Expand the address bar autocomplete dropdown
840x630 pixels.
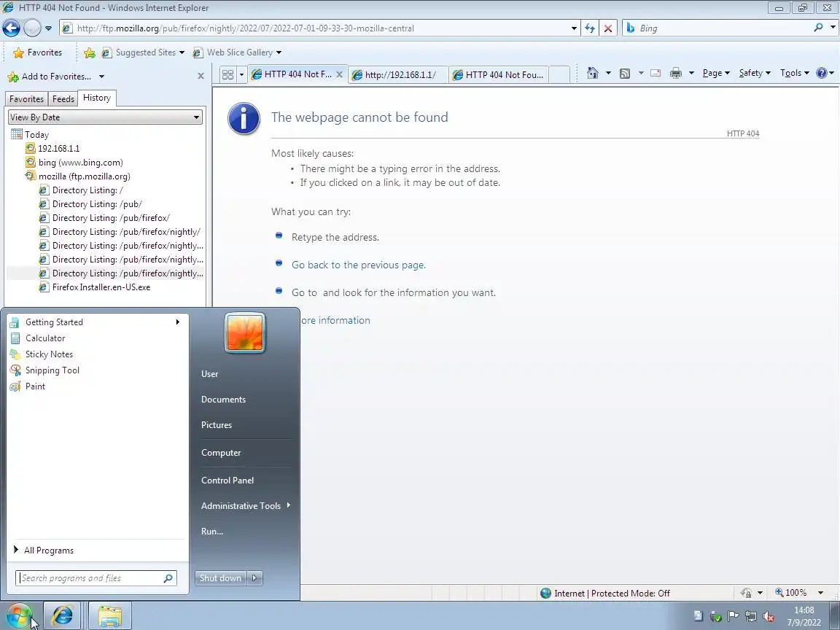pos(574,28)
